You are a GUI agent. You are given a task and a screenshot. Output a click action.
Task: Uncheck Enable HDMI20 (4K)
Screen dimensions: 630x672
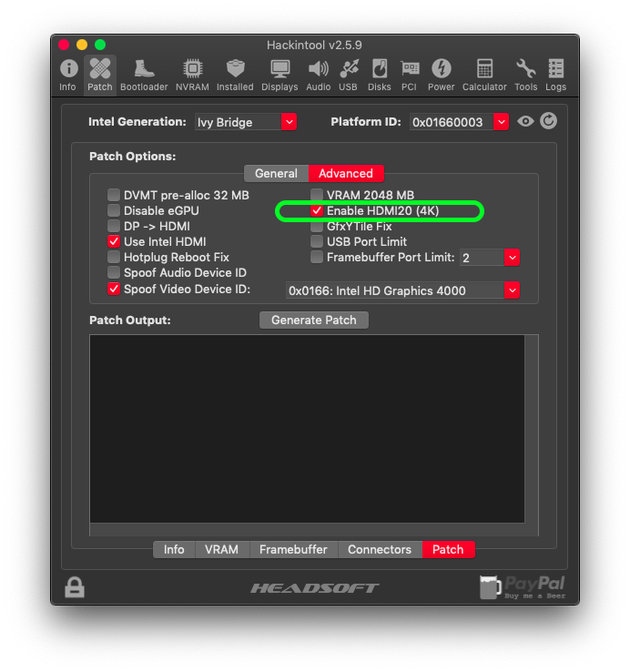pyautogui.click(x=317, y=210)
